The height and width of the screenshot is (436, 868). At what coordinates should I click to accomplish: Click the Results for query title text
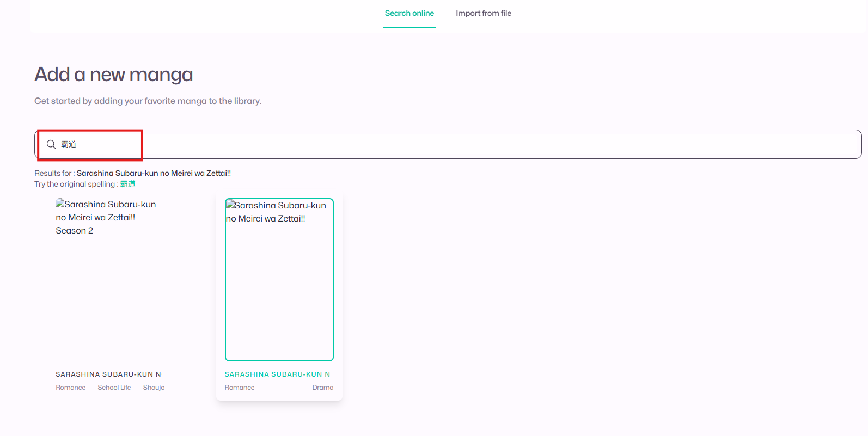pyautogui.click(x=154, y=173)
